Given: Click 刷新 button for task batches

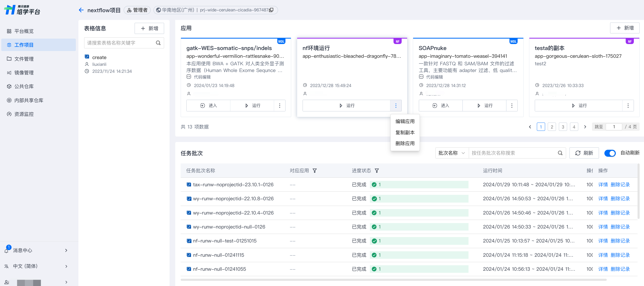Looking at the screenshot, I should coord(584,153).
